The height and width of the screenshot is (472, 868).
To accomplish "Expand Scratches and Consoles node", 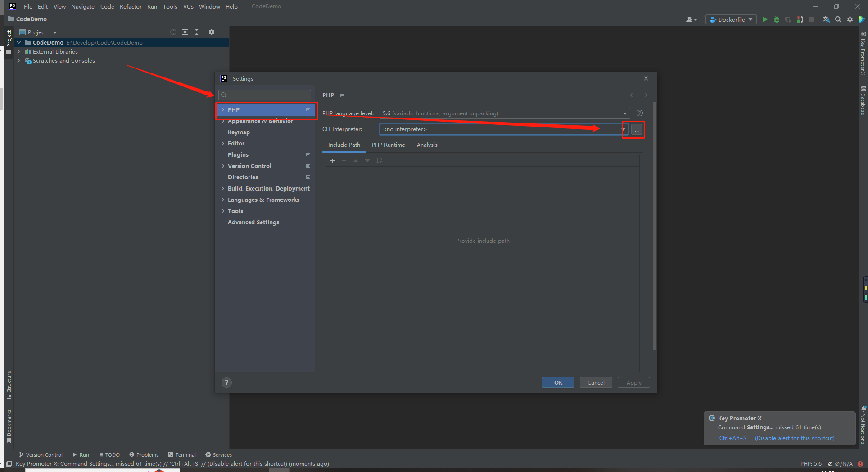I will 18,60.
